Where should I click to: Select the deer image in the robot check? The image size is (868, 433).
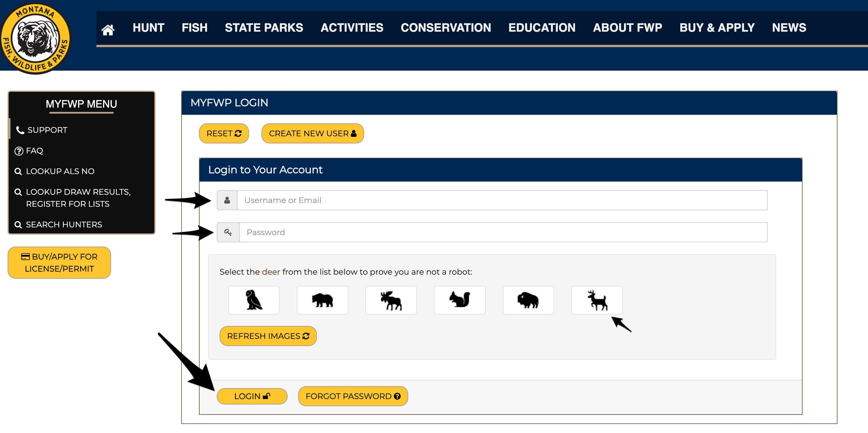(598, 300)
